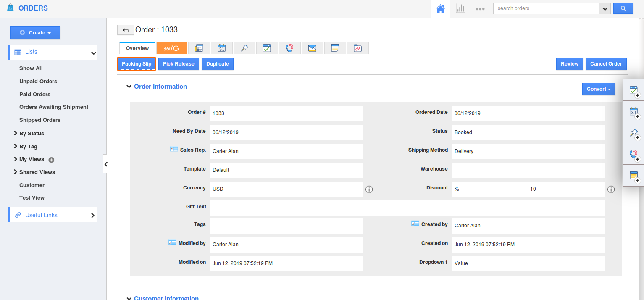Click the Created by contact card icon

(415, 224)
